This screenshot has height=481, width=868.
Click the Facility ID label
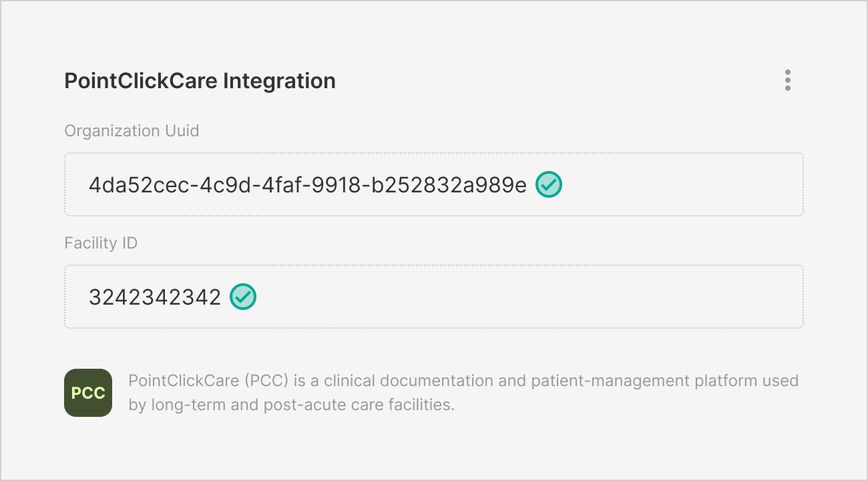101,243
